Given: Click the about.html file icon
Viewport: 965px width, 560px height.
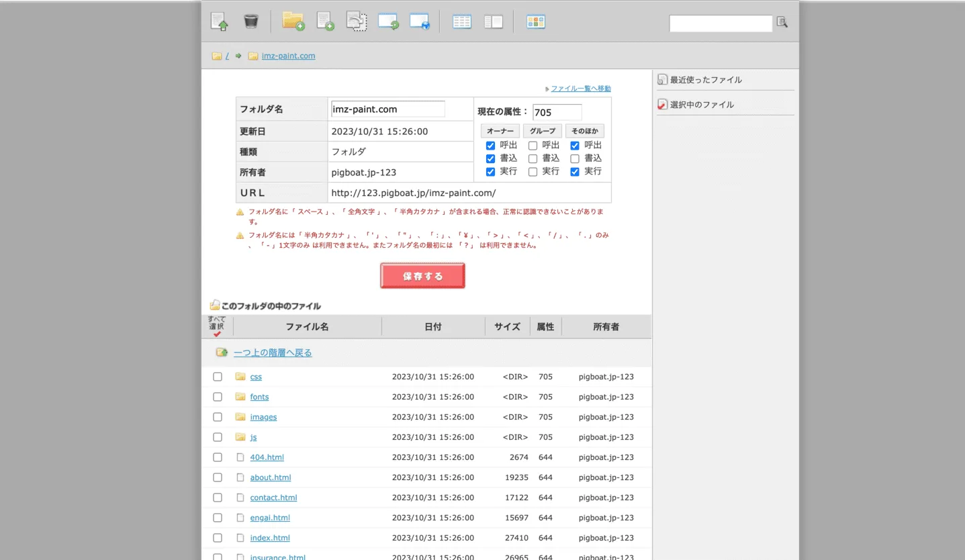Looking at the screenshot, I should coord(240,477).
